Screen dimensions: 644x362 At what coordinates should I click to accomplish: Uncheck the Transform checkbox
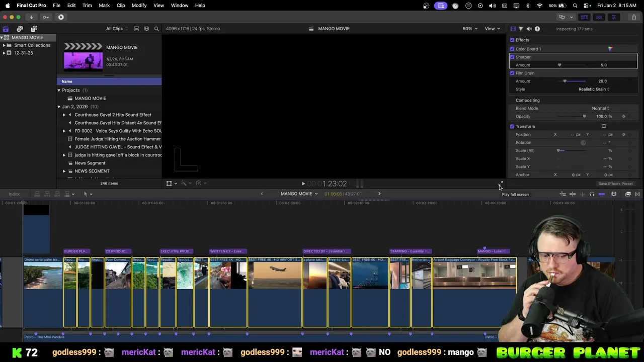click(x=512, y=126)
